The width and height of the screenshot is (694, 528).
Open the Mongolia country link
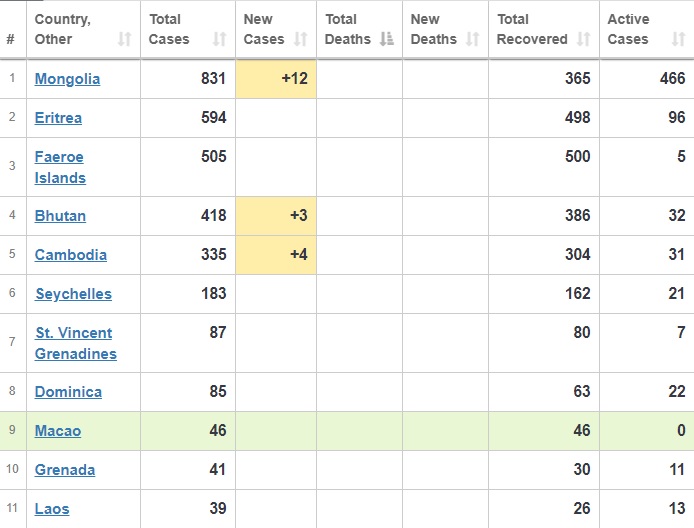67,79
